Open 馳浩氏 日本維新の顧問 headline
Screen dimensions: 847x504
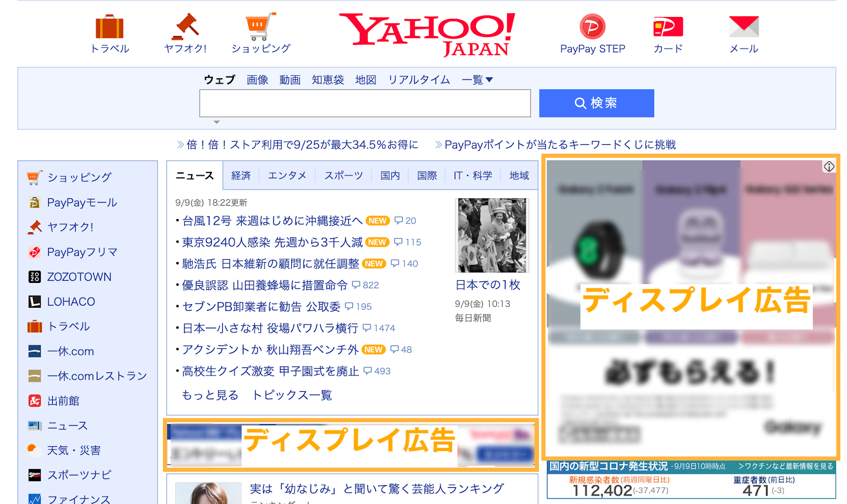coord(271,263)
